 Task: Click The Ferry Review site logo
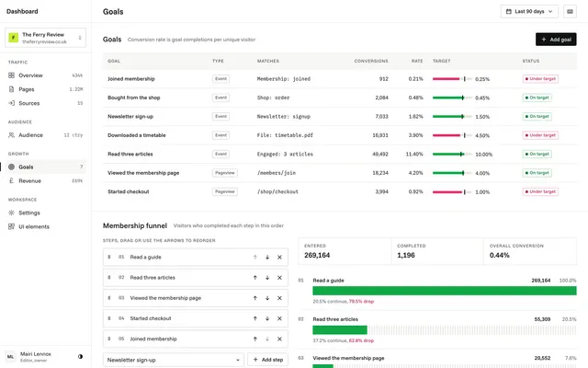pyautogui.click(x=14, y=38)
